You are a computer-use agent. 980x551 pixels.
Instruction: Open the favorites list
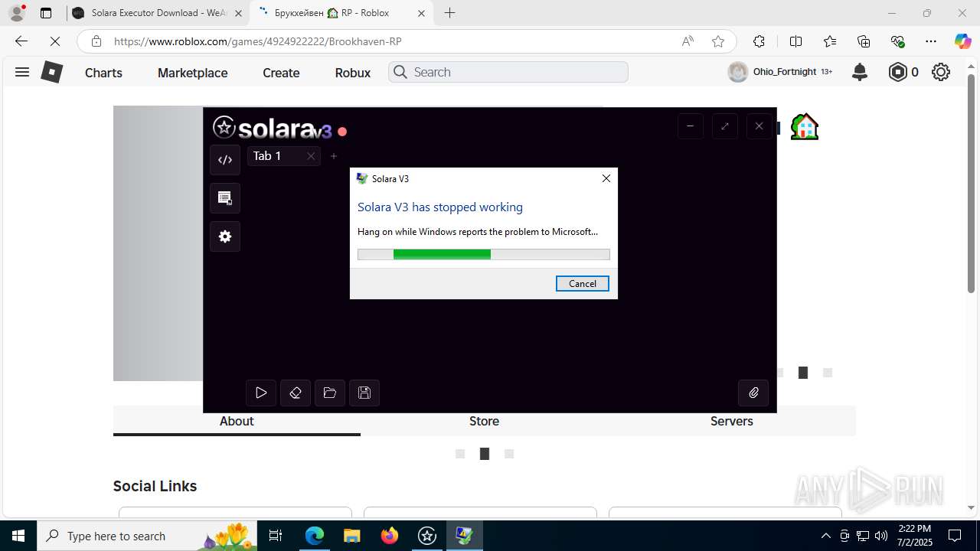[830, 41]
